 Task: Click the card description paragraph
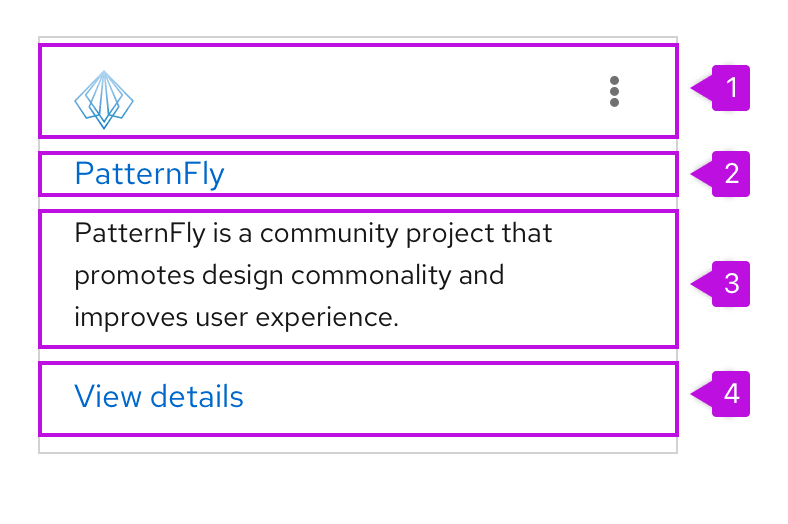pos(313,276)
